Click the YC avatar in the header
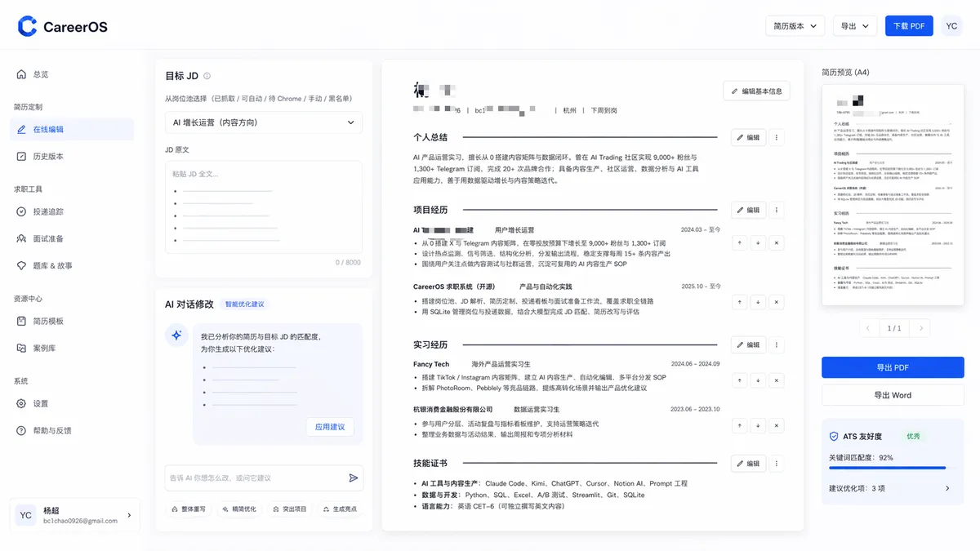The width and height of the screenshot is (980, 551). pyautogui.click(x=951, y=26)
